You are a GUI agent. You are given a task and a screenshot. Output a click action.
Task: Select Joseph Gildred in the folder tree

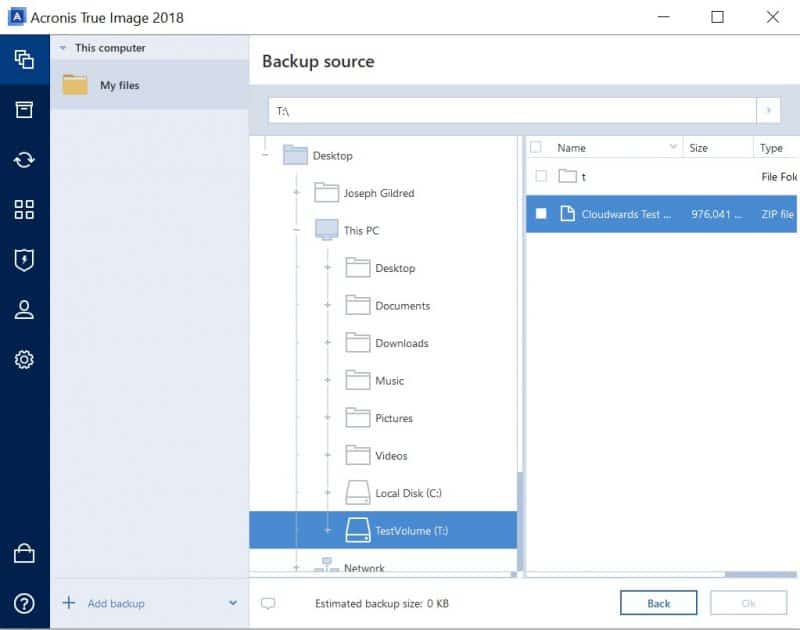click(x=379, y=193)
